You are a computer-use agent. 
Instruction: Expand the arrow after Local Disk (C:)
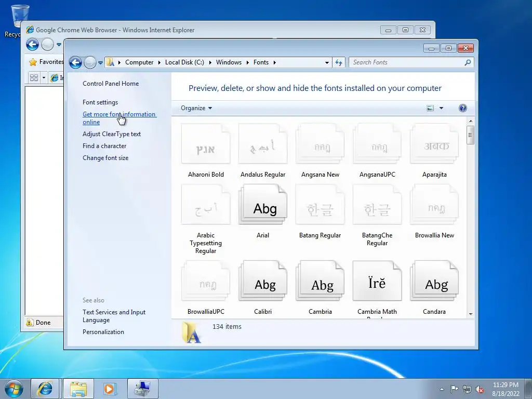click(x=210, y=62)
